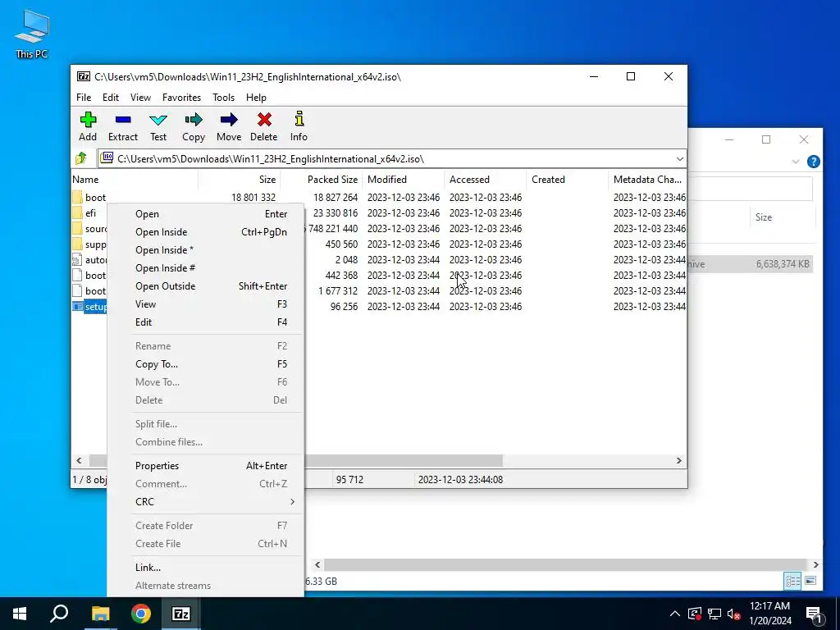Select View in context menu
Viewport: 840px width, 630px height.
206,304
